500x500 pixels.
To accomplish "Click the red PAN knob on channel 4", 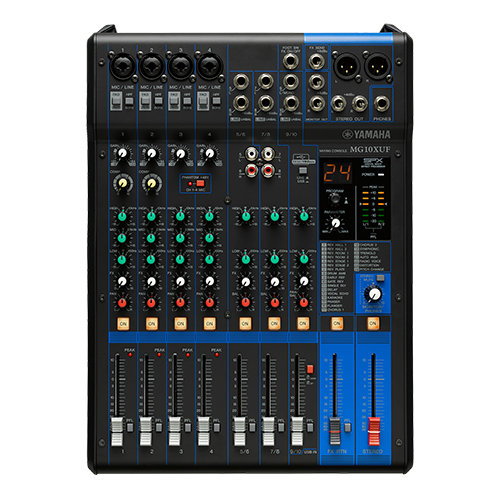I will (209, 302).
